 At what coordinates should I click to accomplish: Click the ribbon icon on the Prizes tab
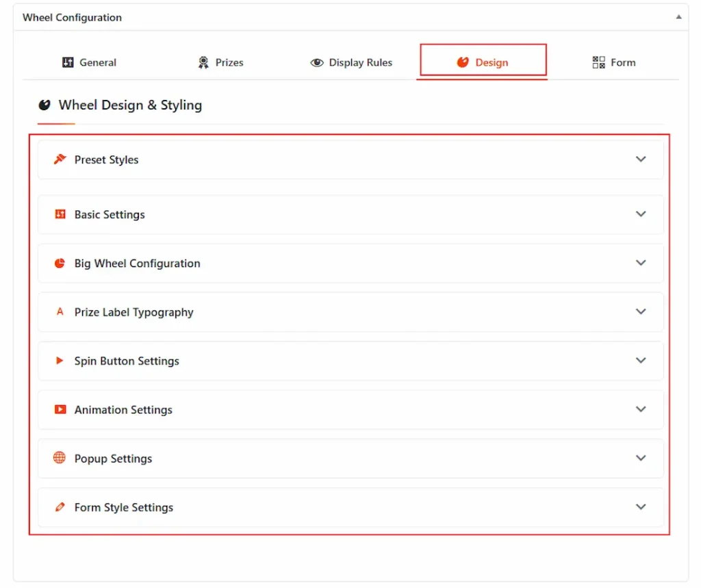coord(202,62)
